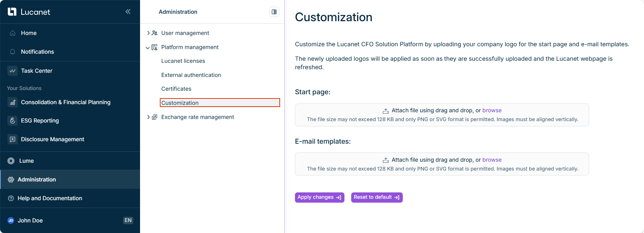Click the Notifications bell icon
644x233 pixels.
[x=13, y=52]
